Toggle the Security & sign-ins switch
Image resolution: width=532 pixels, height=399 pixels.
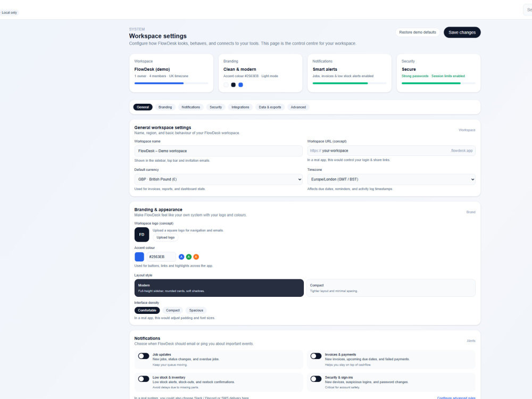pyautogui.click(x=316, y=379)
